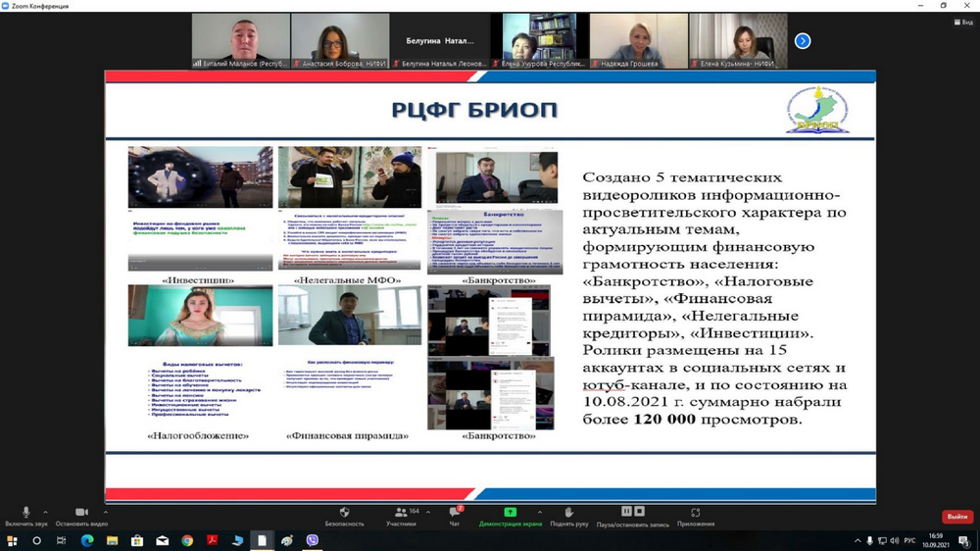Image resolution: width=980 pixels, height=551 pixels.
Task: Show more participants with blue arrow
Action: tap(803, 41)
